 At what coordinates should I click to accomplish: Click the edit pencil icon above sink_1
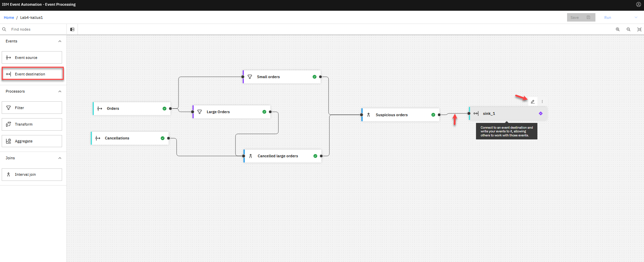pyautogui.click(x=533, y=102)
